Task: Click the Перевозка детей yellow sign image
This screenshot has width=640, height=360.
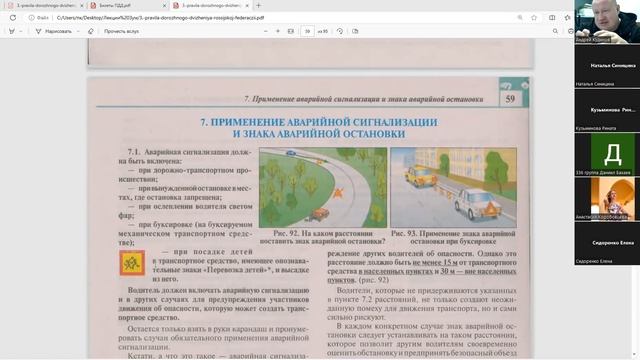Action: click(132, 263)
